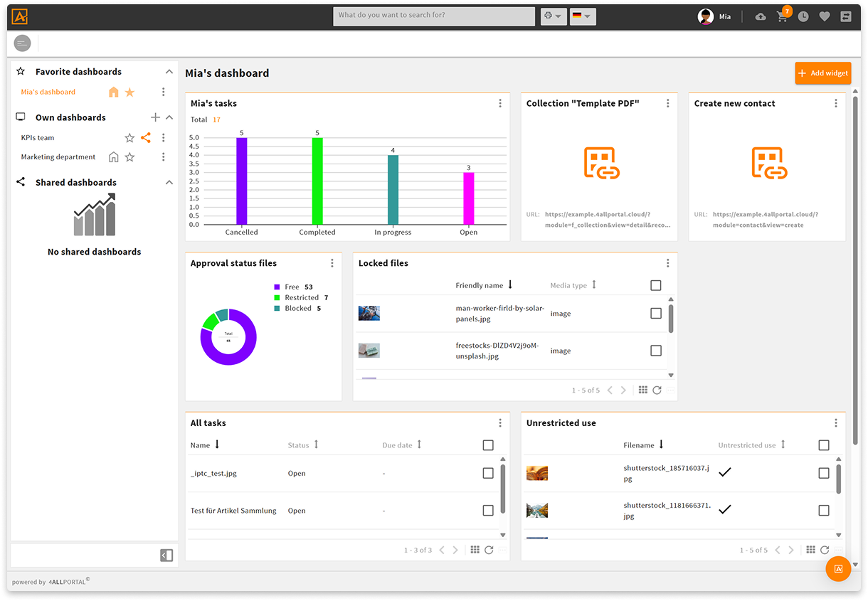The width and height of the screenshot is (868, 601).
Task: Open Locked files widget menu
Action: tap(668, 263)
